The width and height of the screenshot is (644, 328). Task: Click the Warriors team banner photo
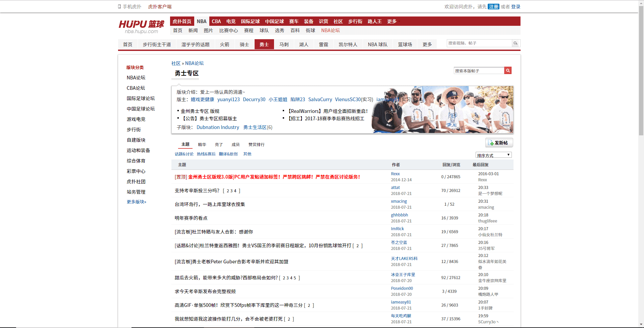point(443,110)
